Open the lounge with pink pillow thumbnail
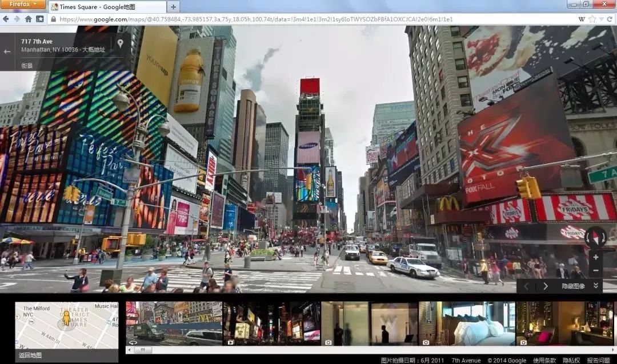 [565, 323]
